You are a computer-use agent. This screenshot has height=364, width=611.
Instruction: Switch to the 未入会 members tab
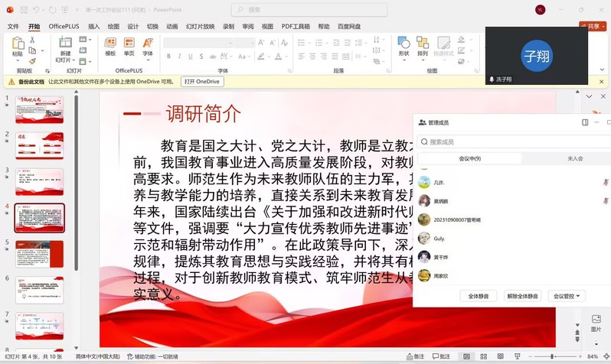pos(574,158)
